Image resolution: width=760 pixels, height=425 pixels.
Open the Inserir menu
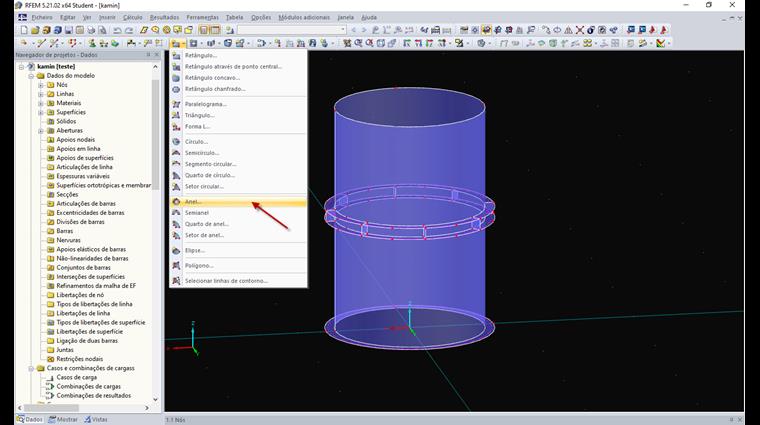pos(107,17)
